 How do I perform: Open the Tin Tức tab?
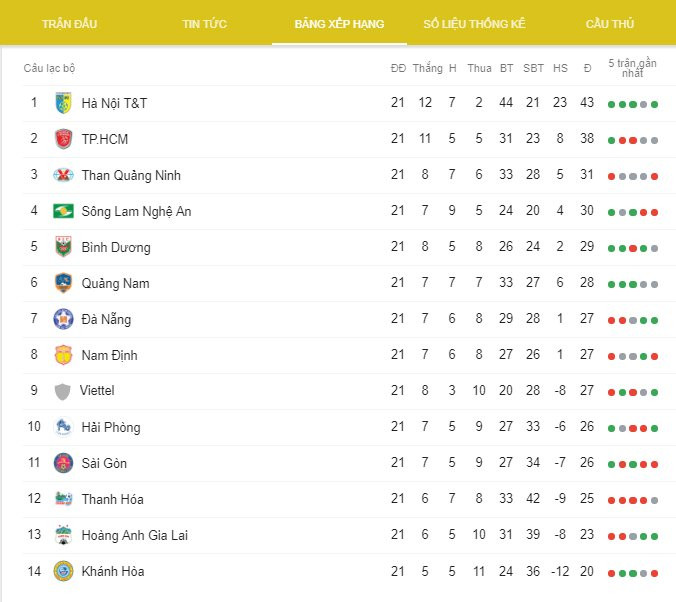204,23
